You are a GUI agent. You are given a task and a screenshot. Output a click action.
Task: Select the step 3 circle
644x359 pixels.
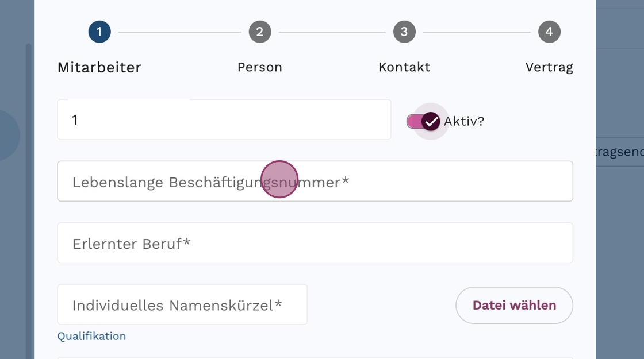click(404, 32)
